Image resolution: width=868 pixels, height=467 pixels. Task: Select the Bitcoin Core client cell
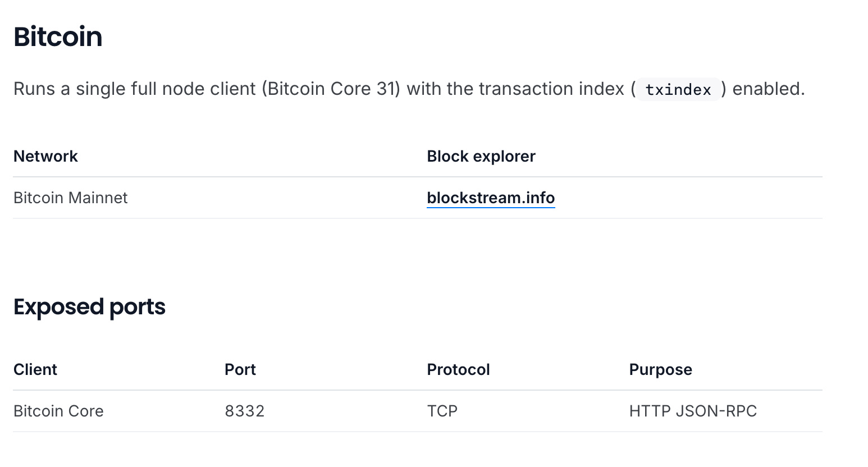[x=58, y=411]
